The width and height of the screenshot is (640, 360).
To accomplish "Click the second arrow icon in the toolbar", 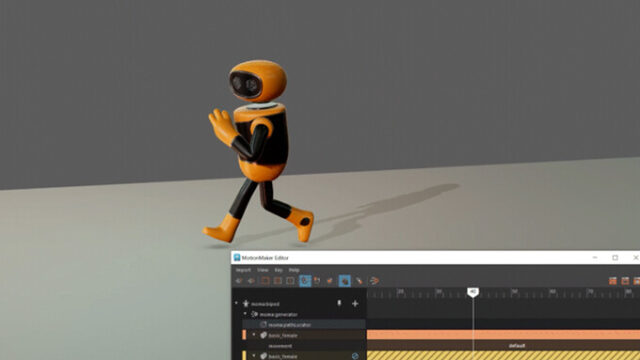I will (251, 281).
